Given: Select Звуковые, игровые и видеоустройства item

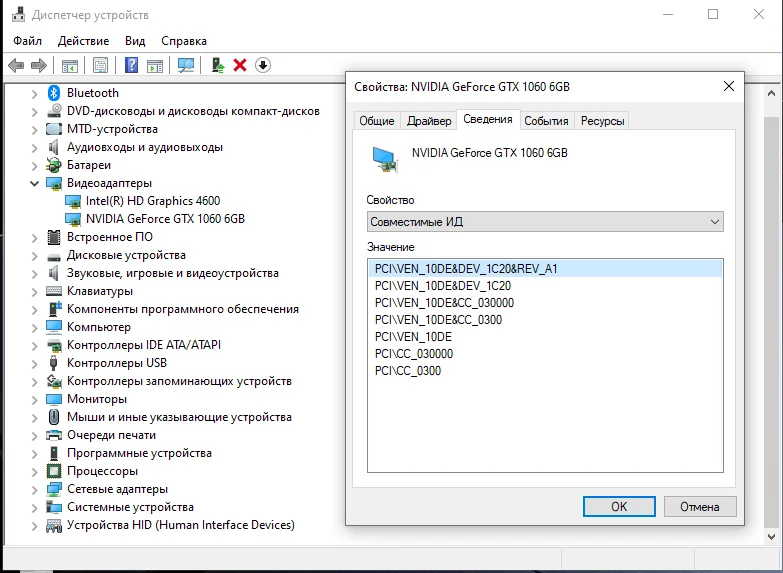Looking at the screenshot, I should click(173, 273).
